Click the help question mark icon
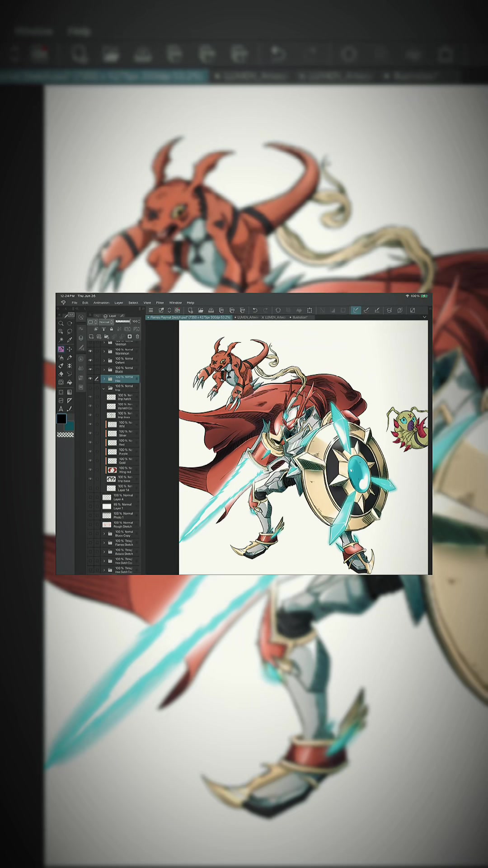The image size is (488, 868). point(400,310)
